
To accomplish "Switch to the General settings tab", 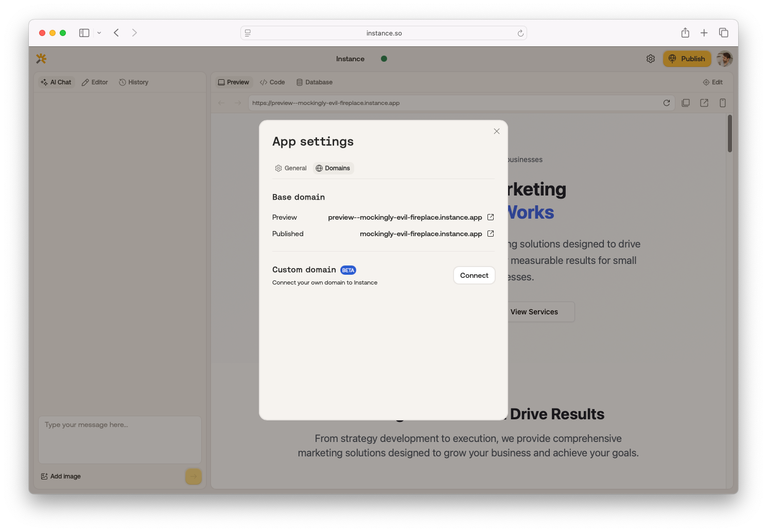I will click(291, 168).
